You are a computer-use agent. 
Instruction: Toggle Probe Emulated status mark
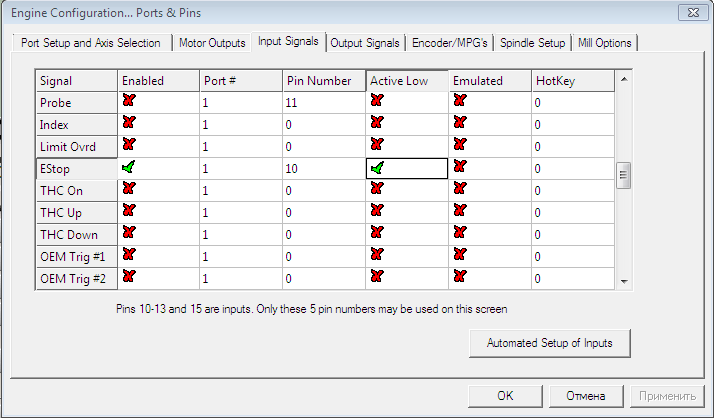tap(459, 102)
